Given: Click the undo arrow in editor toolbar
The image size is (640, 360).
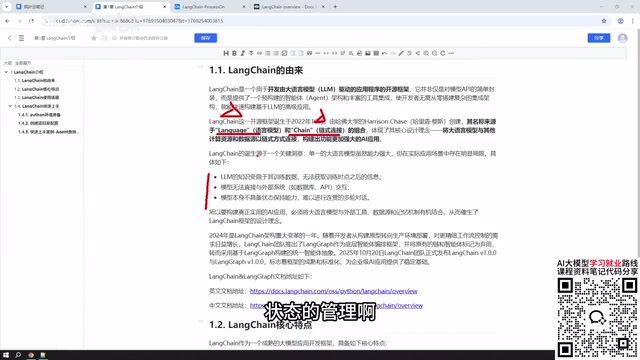Looking at the screenshot, I should pos(384,53).
